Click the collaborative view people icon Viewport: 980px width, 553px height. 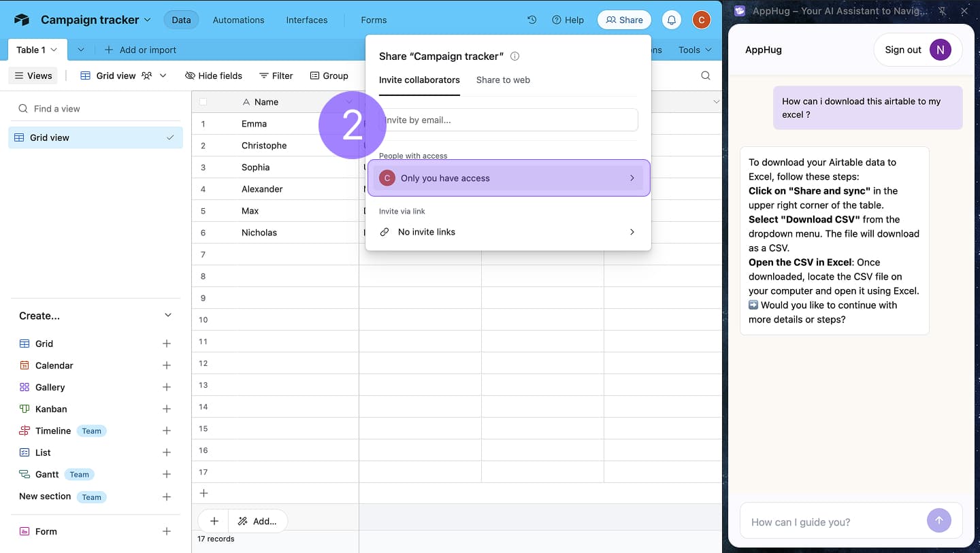146,76
